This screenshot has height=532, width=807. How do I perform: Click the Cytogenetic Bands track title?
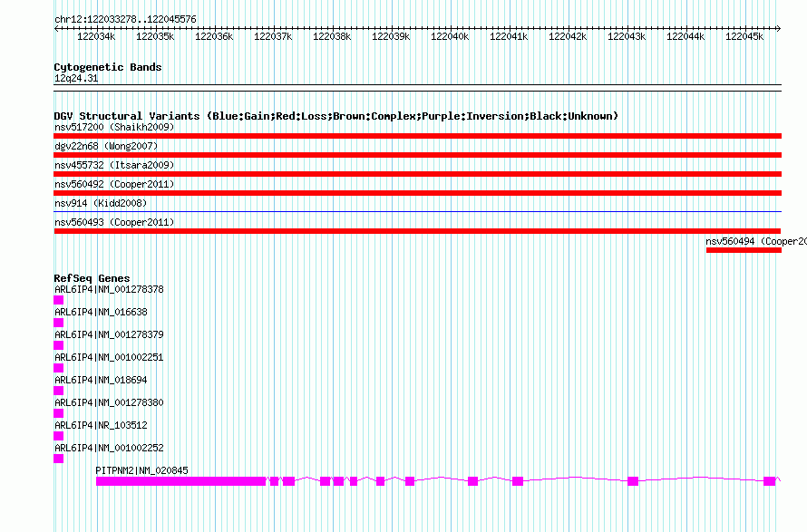tap(108, 67)
